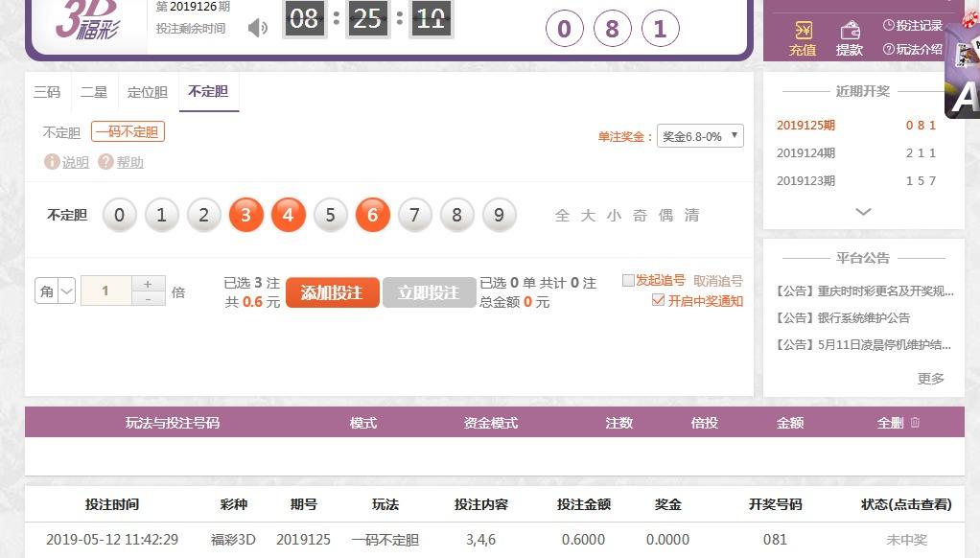Screen dimensions: 980x558
Task: Open the 说明 info link
Action: [67, 162]
